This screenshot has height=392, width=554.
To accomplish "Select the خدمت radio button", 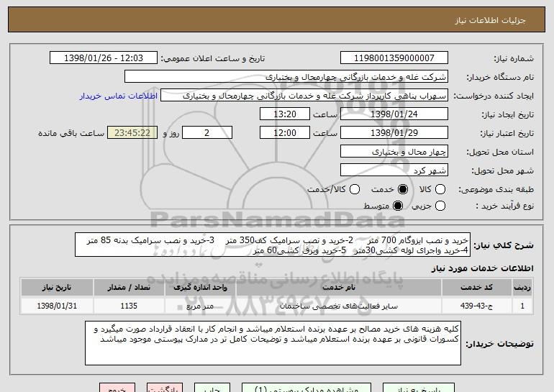I will click(402, 189).
